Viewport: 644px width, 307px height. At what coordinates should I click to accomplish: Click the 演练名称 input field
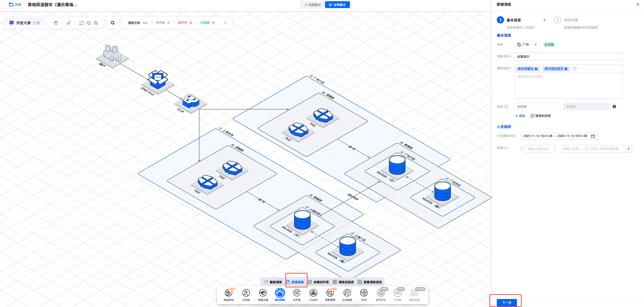568,57
